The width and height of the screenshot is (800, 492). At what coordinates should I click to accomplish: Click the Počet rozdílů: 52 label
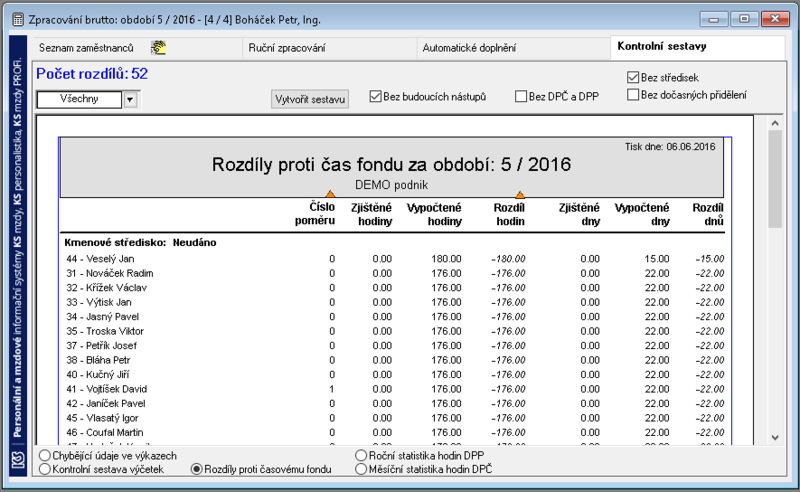pyautogui.click(x=92, y=74)
